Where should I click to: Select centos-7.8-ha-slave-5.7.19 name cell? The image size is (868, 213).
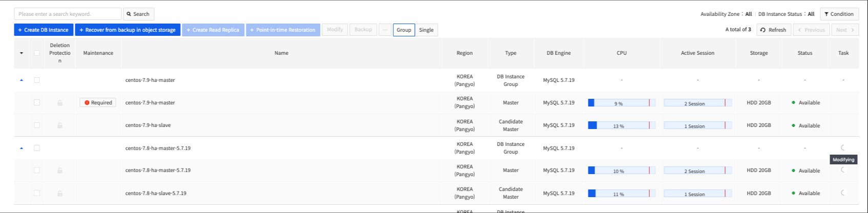click(x=156, y=193)
